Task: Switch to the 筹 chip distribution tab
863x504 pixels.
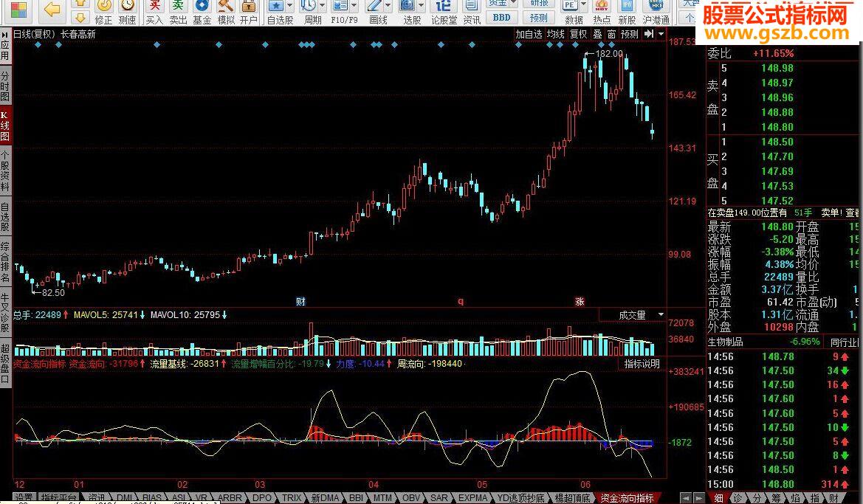Action: pyautogui.click(x=776, y=499)
